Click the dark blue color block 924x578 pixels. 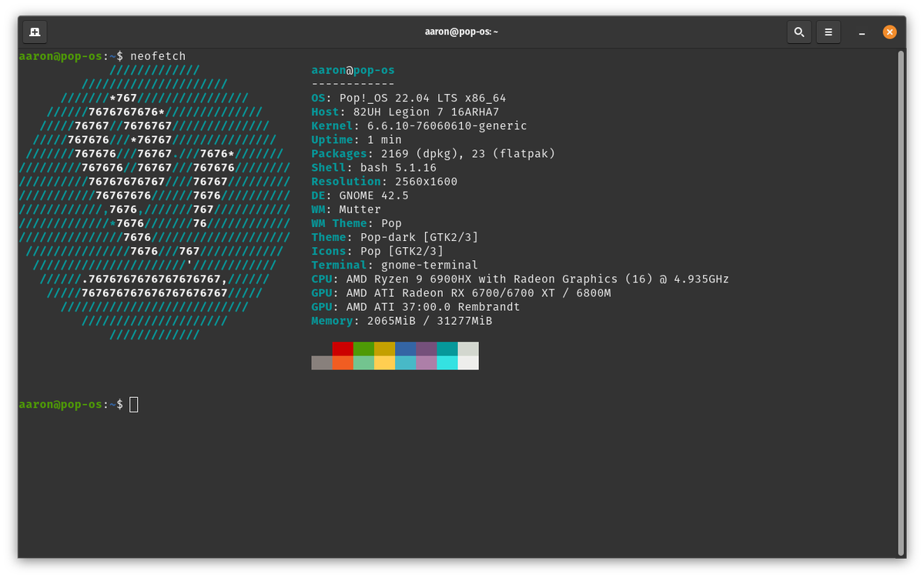405,349
